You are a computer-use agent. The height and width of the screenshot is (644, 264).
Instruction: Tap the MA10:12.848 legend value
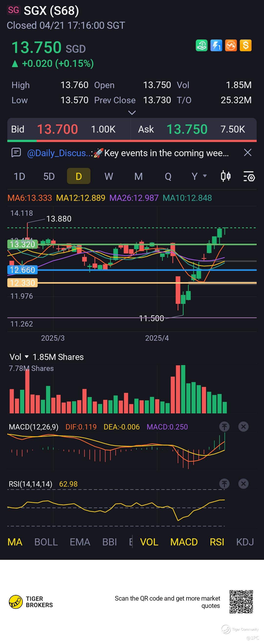[187, 198]
